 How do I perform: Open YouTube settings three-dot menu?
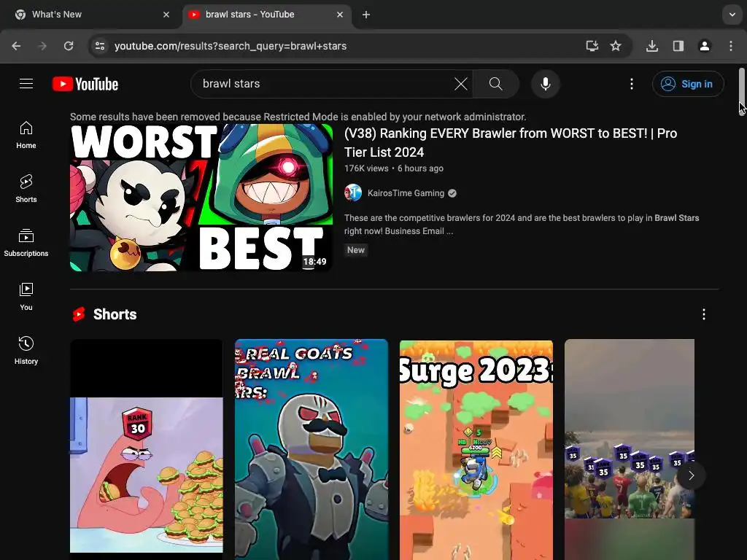coord(632,84)
